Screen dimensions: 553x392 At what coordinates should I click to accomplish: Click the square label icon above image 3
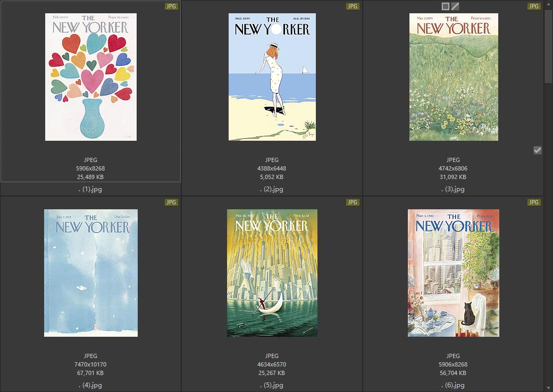[x=446, y=6]
